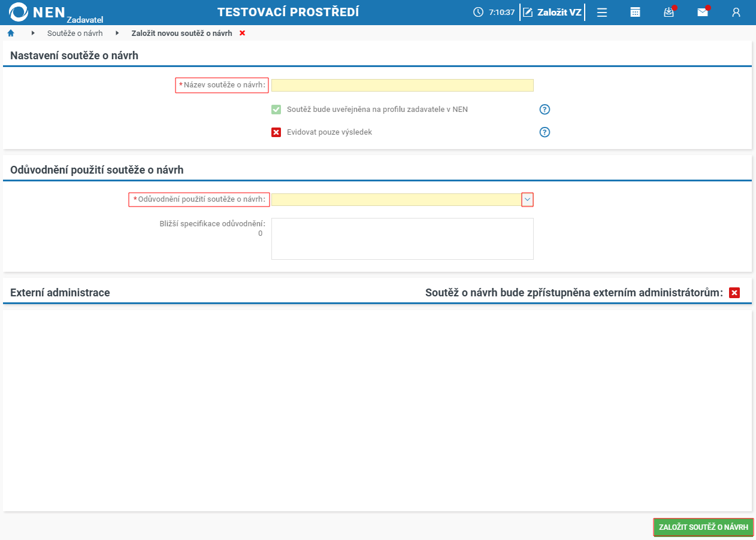Open the mail envelope messages icon
Viewport: 756px width, 540px height.
703,12
